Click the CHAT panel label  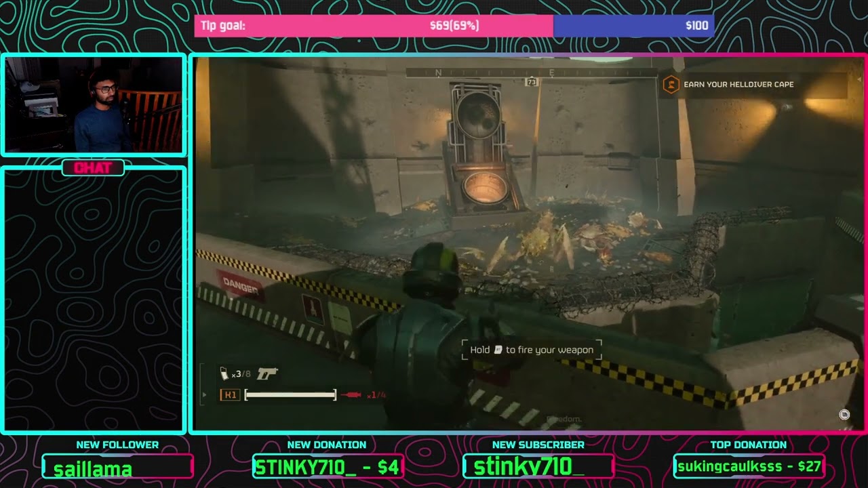[x=93, y=168]
